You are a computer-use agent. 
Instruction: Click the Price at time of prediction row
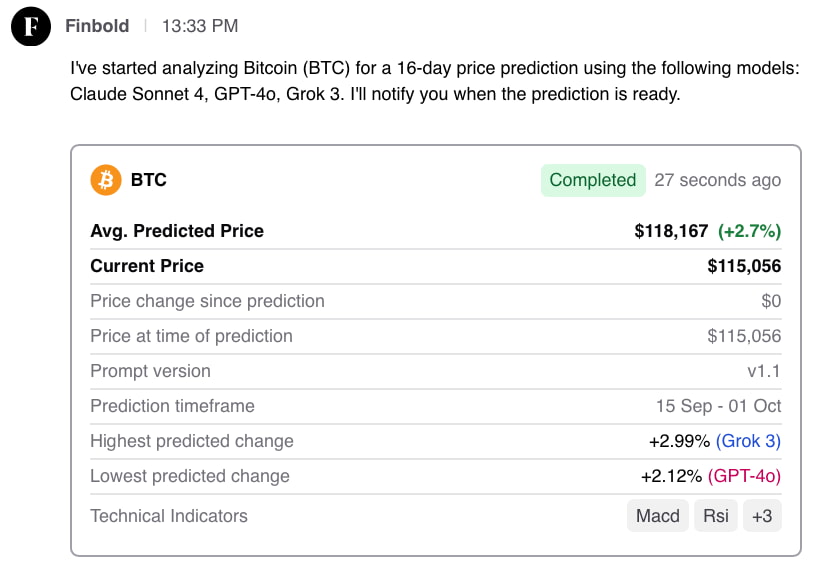point(191,336)
